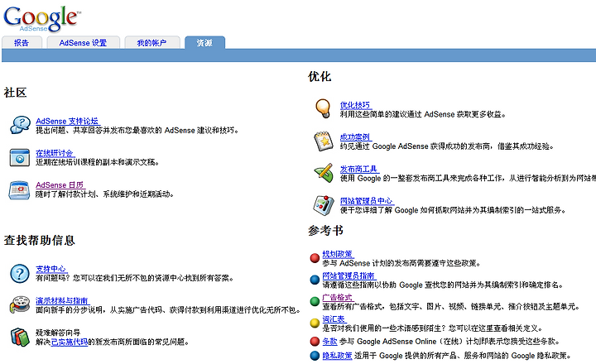Viewport: 596px width, 364px height.
Task: Click the video window icon beside 在线研讨会
Action: coord(19,158)
